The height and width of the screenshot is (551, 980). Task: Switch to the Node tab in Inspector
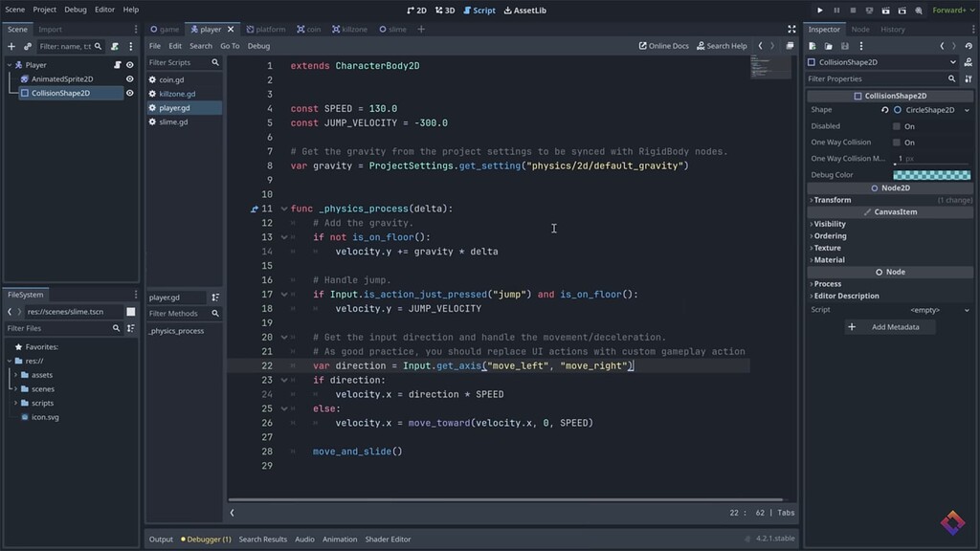(859, 29)
